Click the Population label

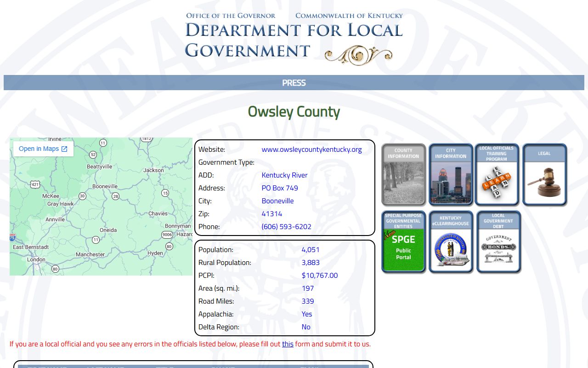coord(216,250)
